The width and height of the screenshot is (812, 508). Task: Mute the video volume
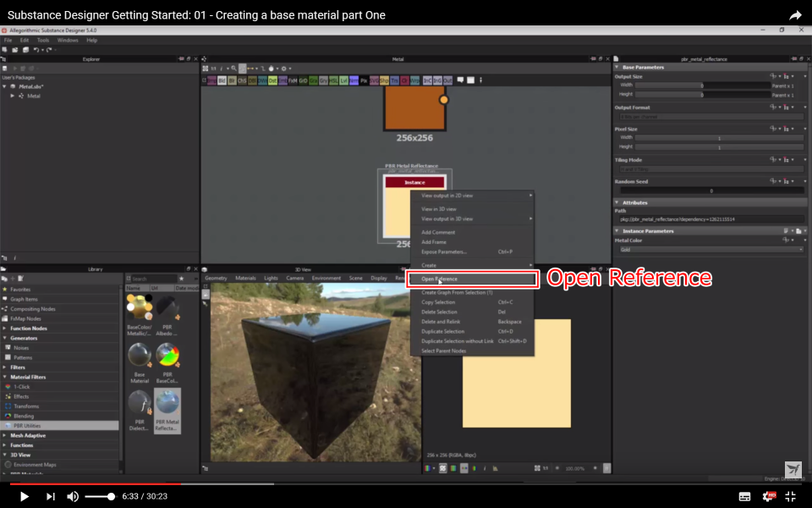point(73,497)
